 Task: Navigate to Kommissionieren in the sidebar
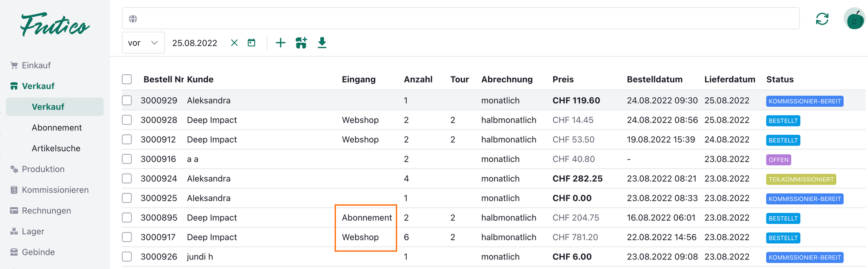click(x=55, y=190)
